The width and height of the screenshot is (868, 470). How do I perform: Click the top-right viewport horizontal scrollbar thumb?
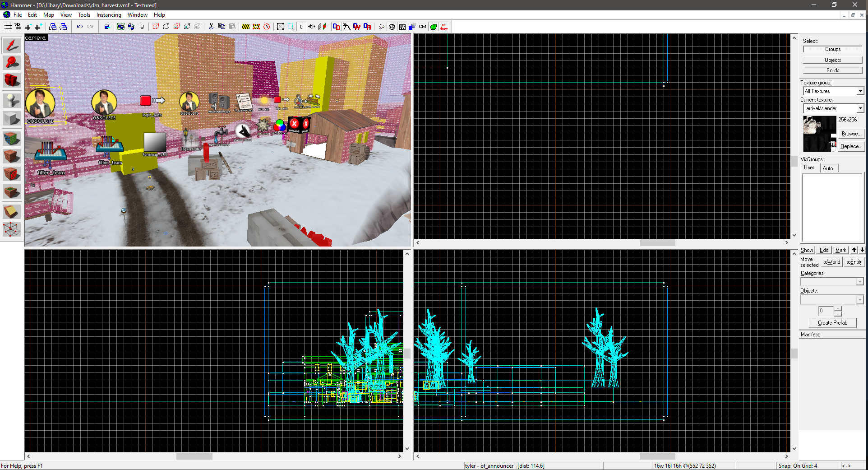tap(657, 243)
